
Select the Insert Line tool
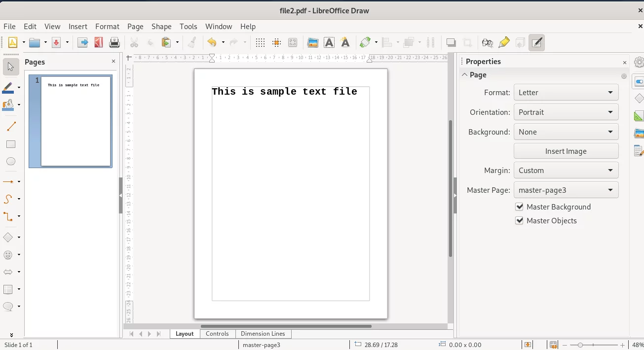point(11,127)
